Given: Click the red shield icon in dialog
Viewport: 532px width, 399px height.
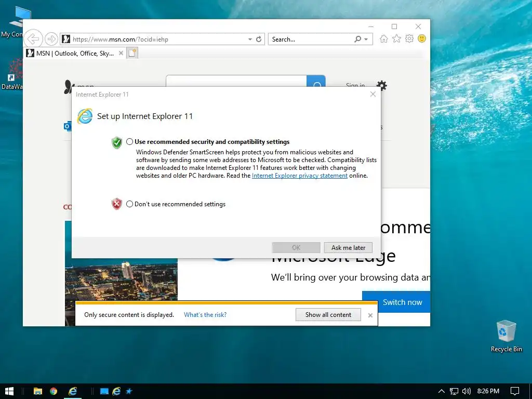Looking at the screenshot, I should click(x=117, y=204).
